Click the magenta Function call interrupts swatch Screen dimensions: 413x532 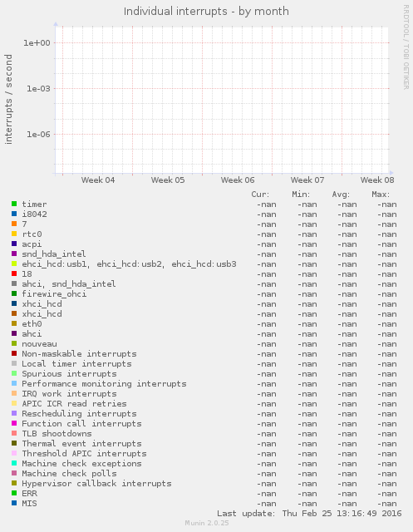click(x=14, y=423)
